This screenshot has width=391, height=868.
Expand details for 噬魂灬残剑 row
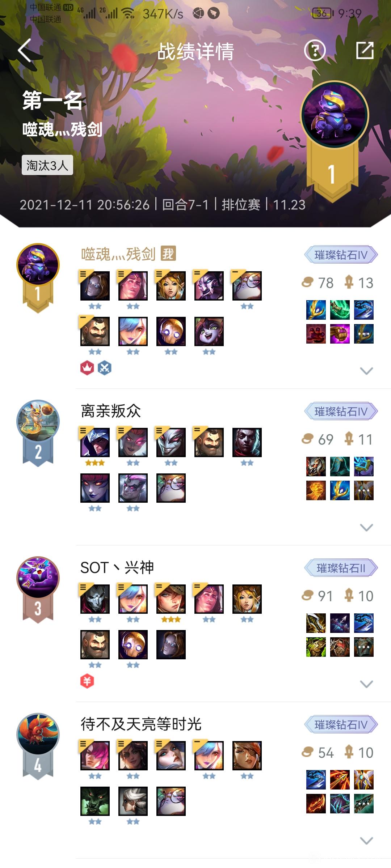pos(366,371)
